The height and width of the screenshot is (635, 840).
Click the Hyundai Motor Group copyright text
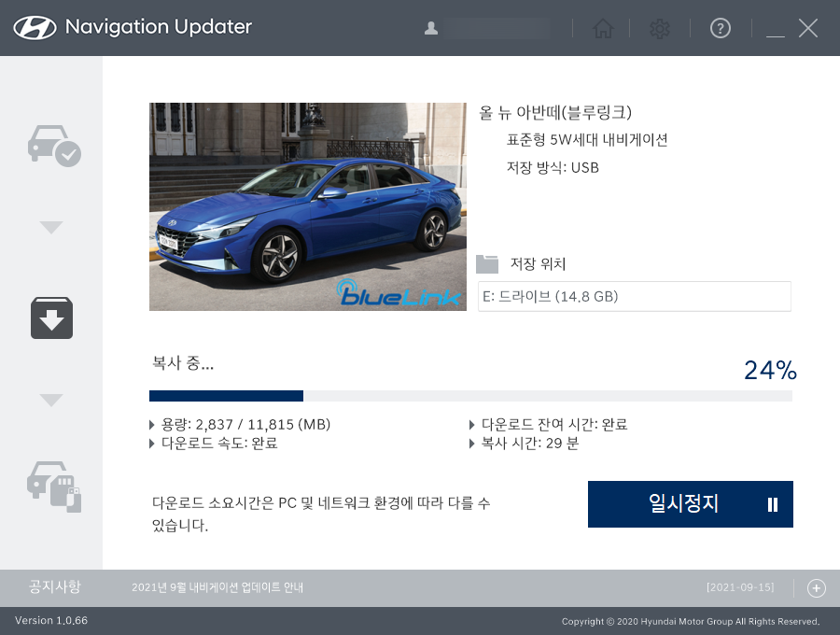click(691, 621)
